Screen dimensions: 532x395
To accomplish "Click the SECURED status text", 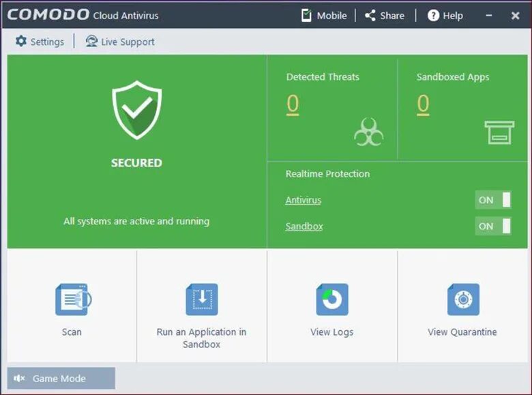I will click(136, 163).
